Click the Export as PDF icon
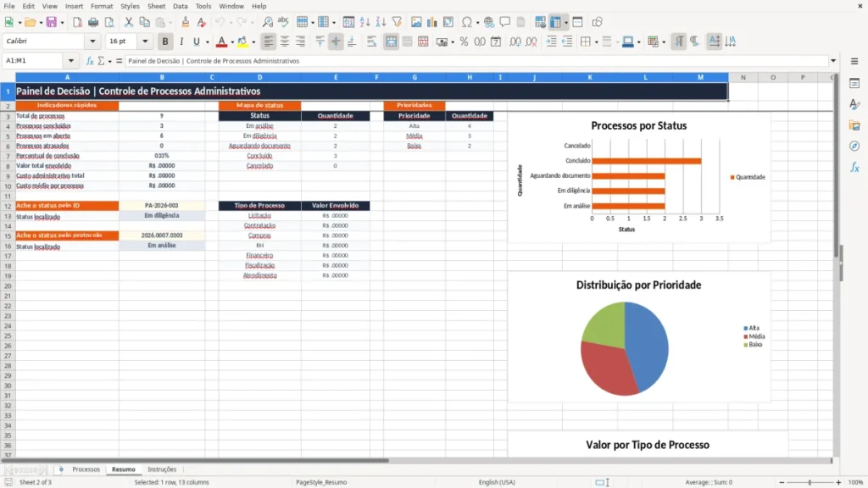Viewport: 868px width, 488px height. (77, 22)
